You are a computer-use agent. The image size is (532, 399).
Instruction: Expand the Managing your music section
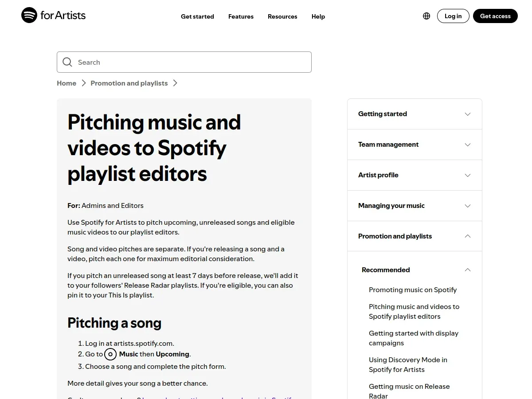415,206
